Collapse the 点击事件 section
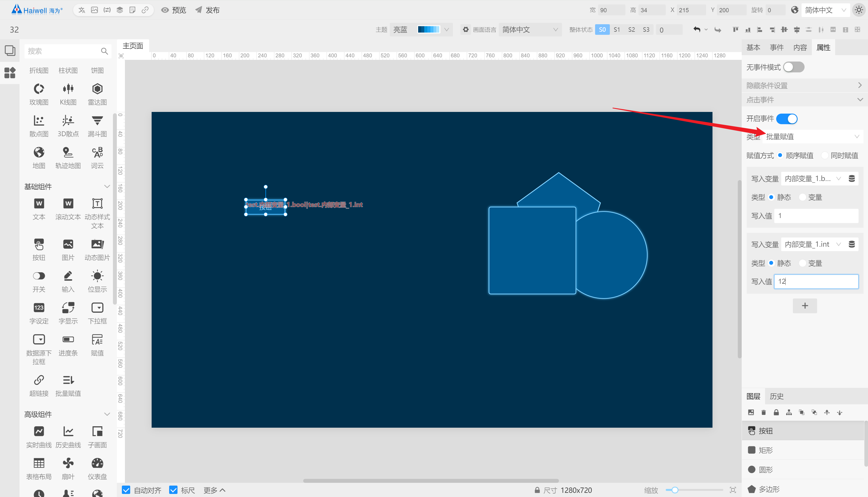The image size is (868, 497). click(804, 100)
